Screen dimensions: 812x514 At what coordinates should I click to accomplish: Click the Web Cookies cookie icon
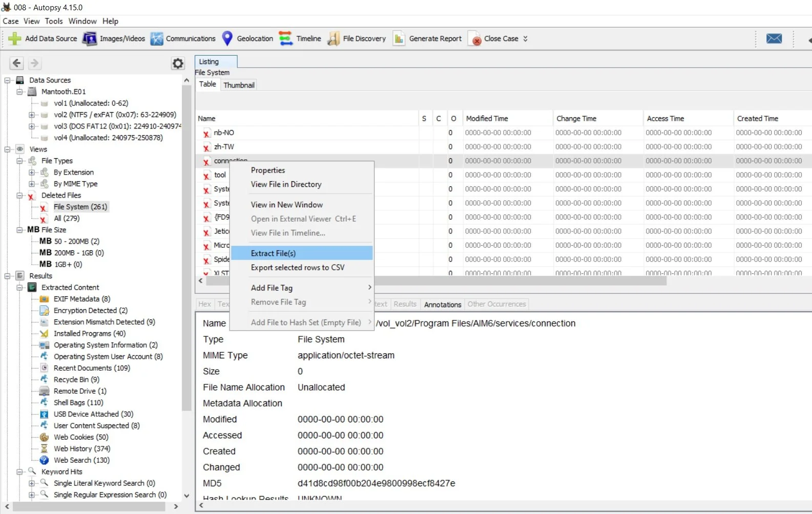(x=45, y=437)
